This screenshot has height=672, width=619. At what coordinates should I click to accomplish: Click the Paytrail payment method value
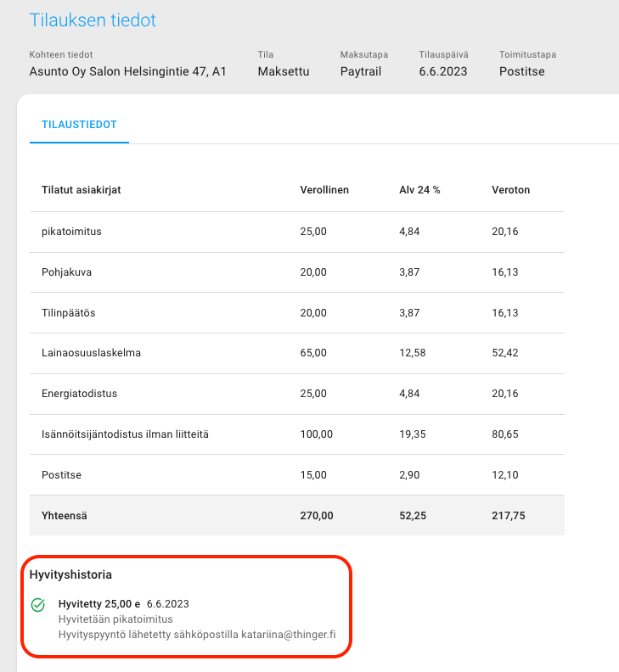361,71
